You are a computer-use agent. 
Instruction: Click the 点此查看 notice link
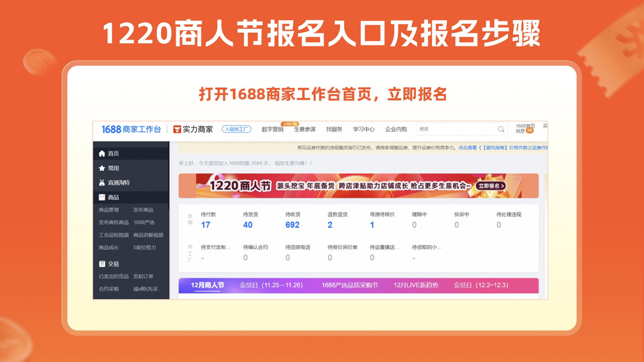pyautogui.click(x=468, y=148)
